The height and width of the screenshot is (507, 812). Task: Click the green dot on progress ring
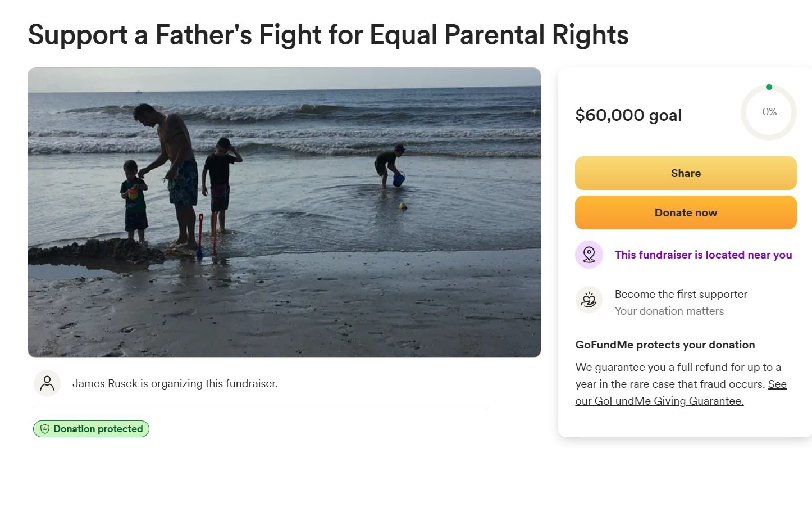tap(769, 87)
